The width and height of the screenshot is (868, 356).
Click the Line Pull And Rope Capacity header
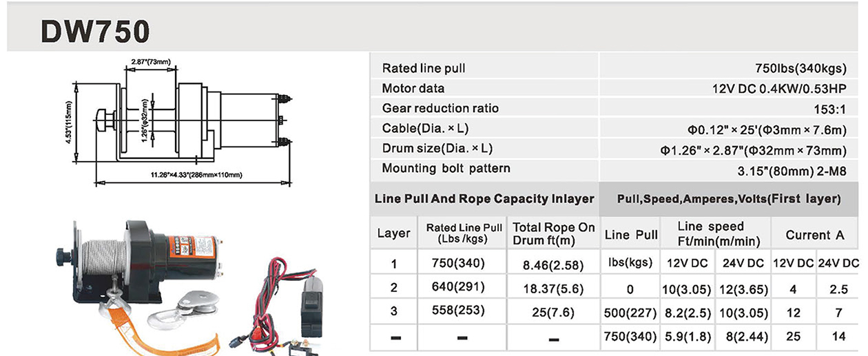(x=484, y=199)
